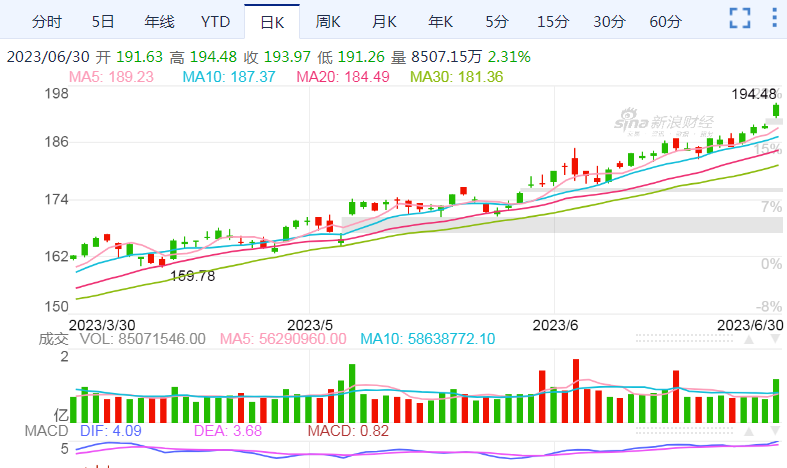Click the 2023/06/30 date in the quote line
This screenshot has width=787, height=468.
click(48, 57)
